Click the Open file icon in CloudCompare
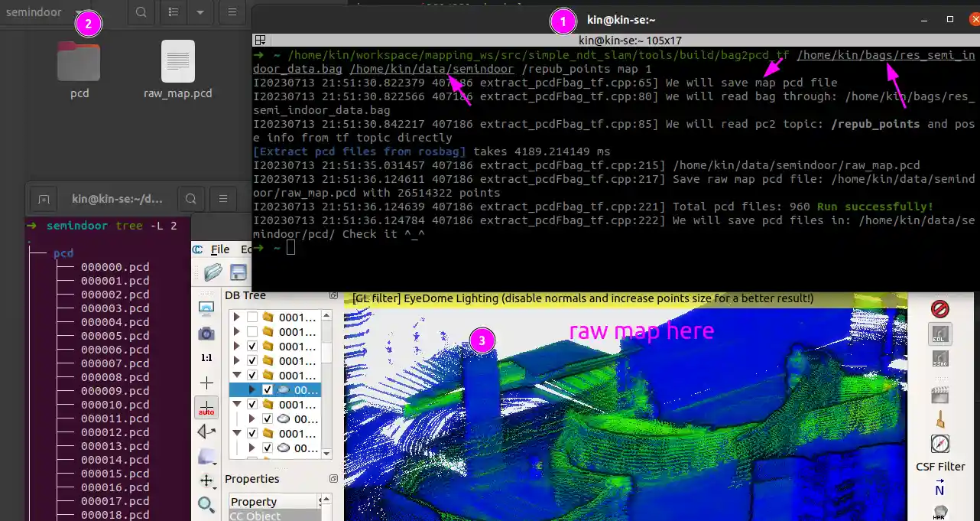980x521 pixels. coord(213,272)
